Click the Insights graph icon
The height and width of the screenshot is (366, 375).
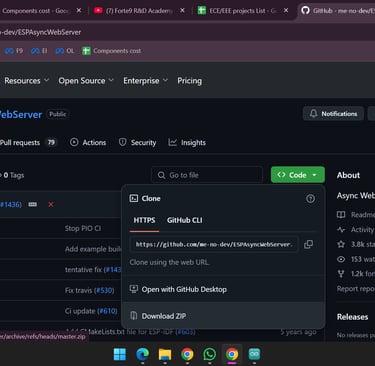(x=172, y=142)
